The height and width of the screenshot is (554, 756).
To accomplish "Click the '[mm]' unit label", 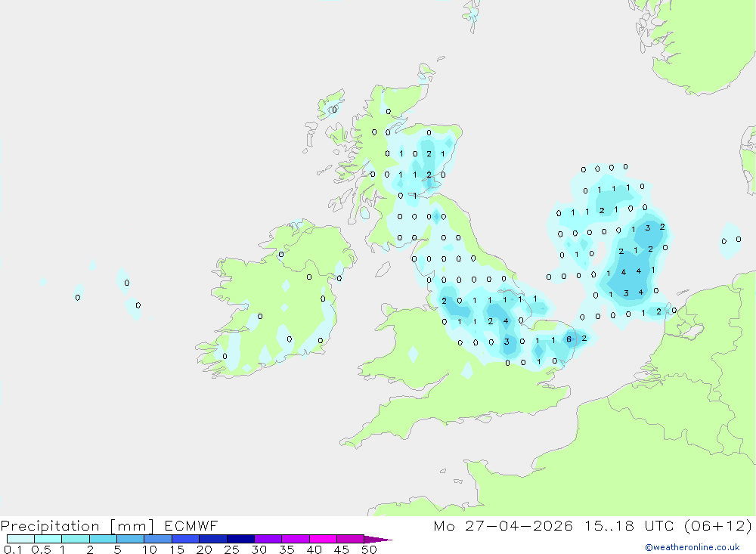I will (x=132, y=526).
